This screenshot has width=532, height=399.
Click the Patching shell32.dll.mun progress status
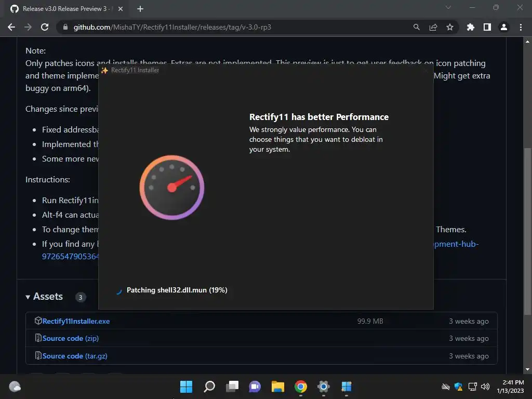[x=177, y=290]
